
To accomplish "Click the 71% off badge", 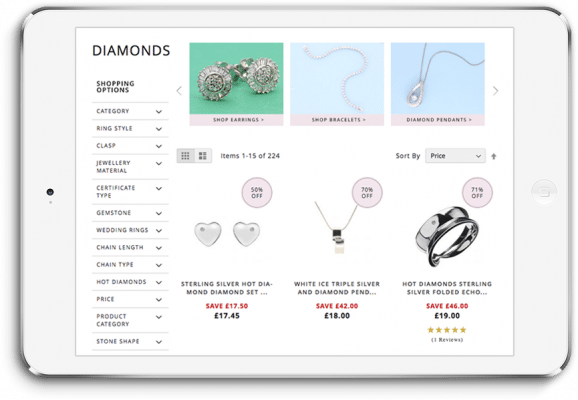I will [477, 192].
